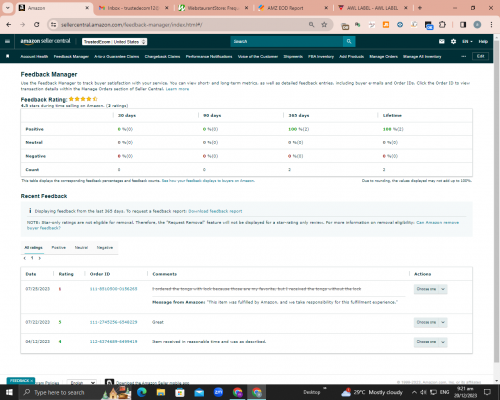
Task: Click the amazon seller central logo
Action: click(45, 41)
